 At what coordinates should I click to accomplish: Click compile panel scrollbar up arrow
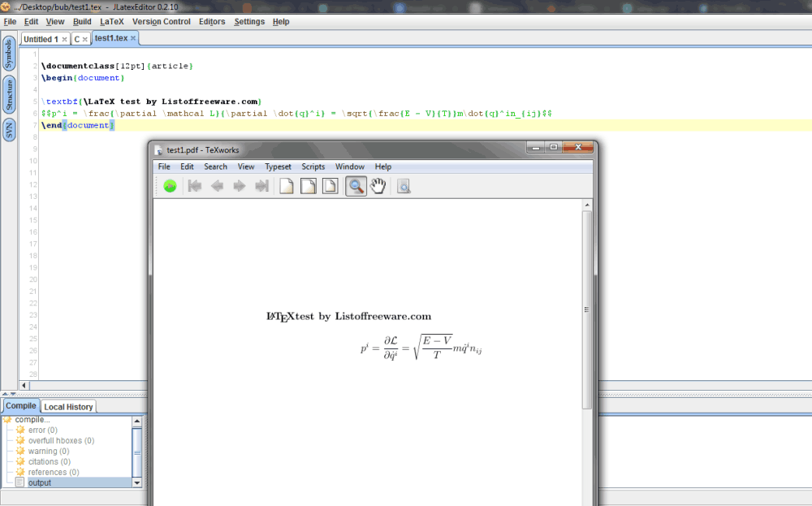[x=137, y=421]
